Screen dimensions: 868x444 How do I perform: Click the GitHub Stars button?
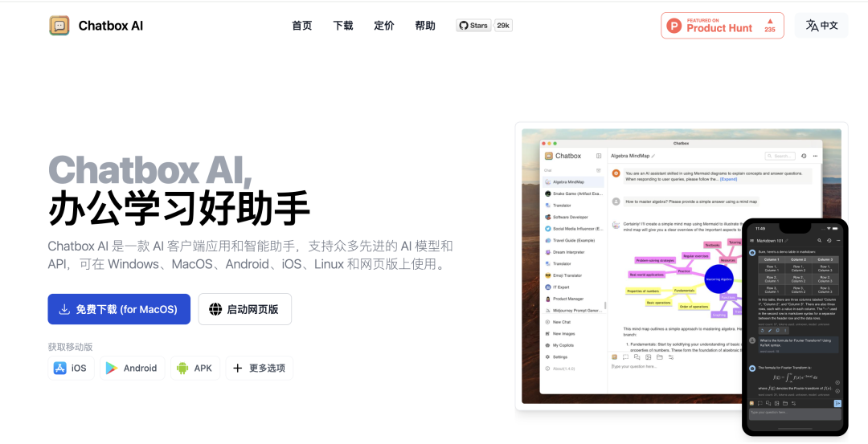click(473, 26)
